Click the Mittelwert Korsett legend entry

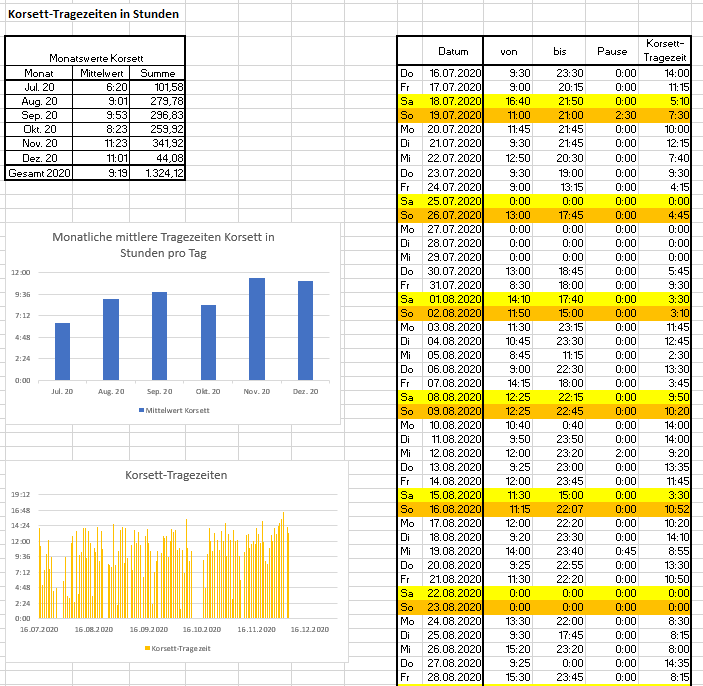174,410
